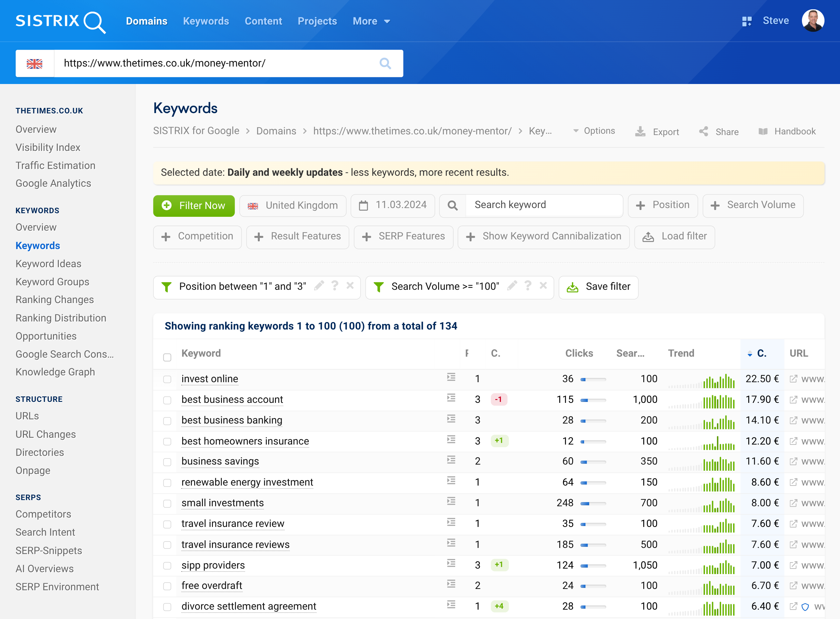Click help icon on Position filter
This screenshot has width=840, height=619.
[335, 286]
